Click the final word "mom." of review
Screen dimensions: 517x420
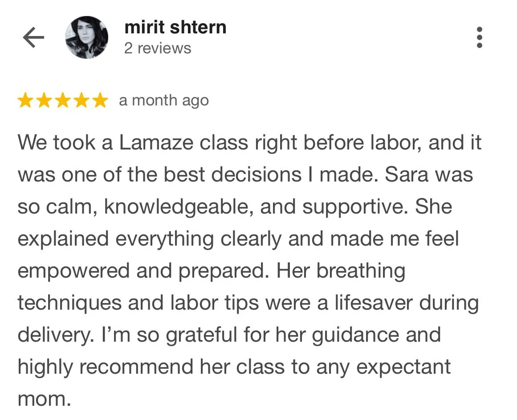pyautogui.click(x=44, y=399)
